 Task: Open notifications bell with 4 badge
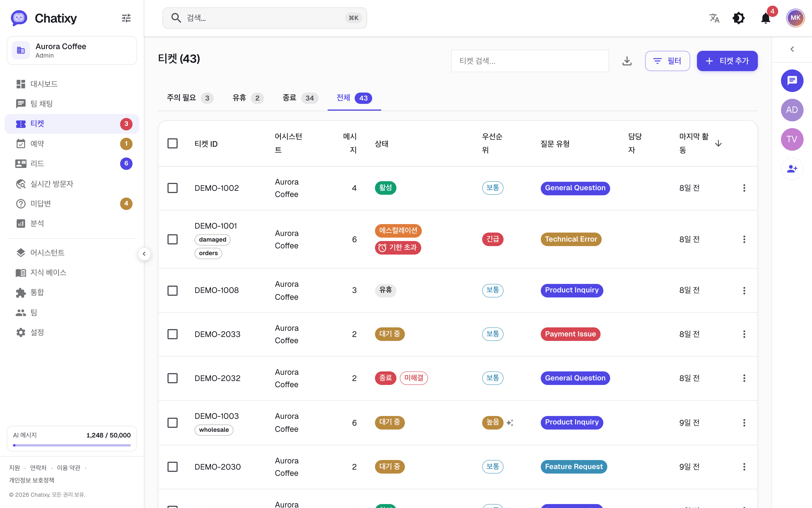766,18
